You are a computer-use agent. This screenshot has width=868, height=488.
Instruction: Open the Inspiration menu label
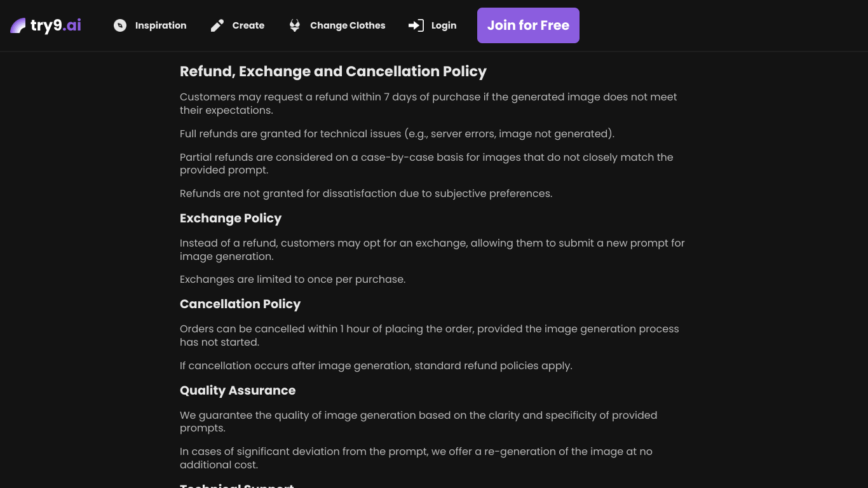(x=161, y=25)
